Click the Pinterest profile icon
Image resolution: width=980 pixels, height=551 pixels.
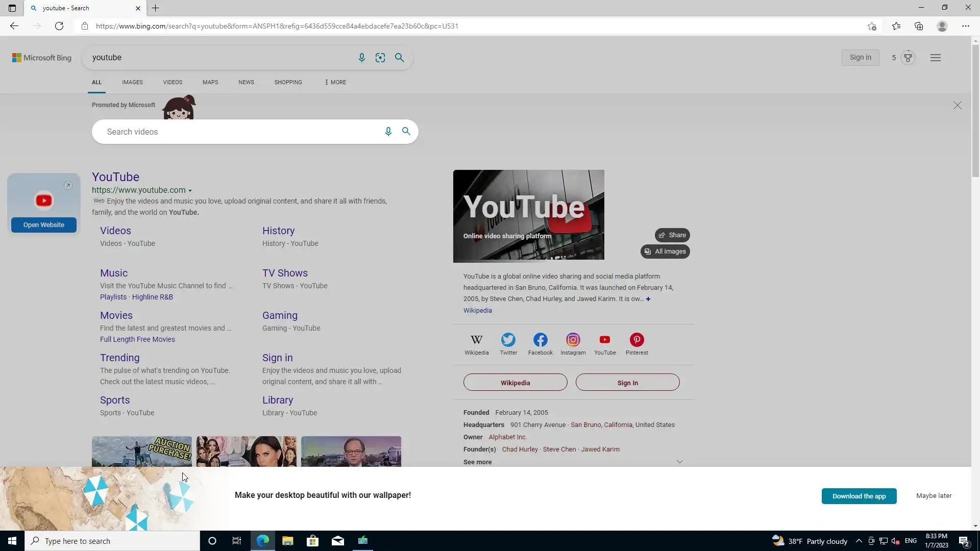click(636, 340)
